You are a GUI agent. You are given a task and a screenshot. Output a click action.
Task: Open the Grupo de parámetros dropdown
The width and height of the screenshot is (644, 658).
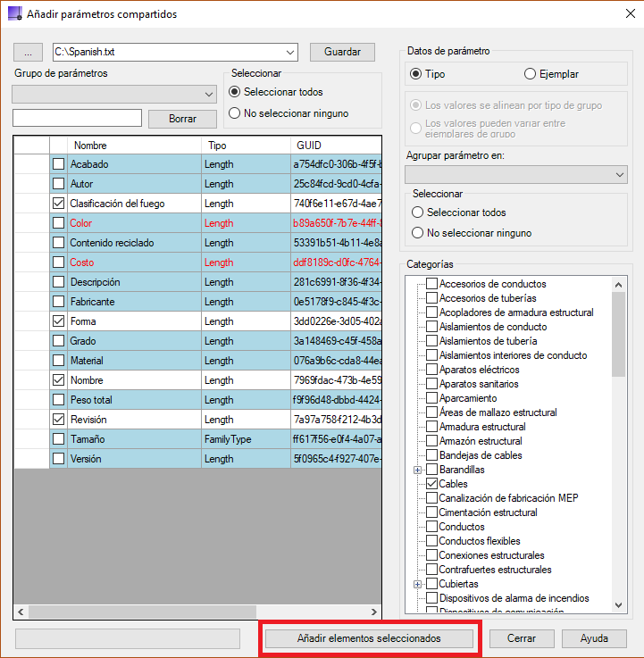(114, 94)
